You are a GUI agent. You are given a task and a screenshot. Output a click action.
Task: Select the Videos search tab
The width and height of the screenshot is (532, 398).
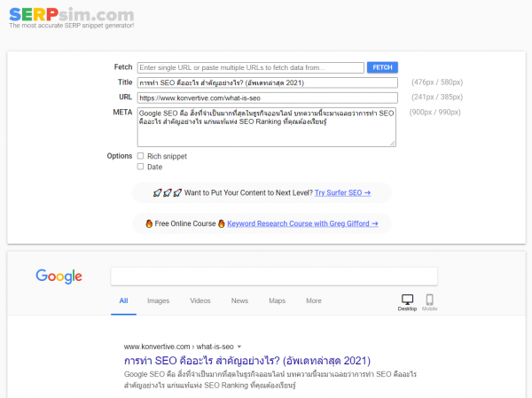[200, 300]
